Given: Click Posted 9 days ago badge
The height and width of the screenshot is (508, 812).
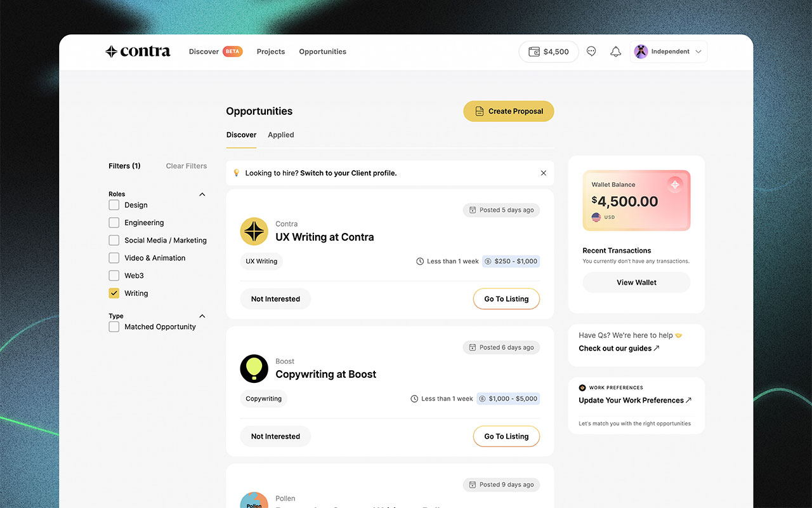Looking at the screenshot, I should point(501,485).
